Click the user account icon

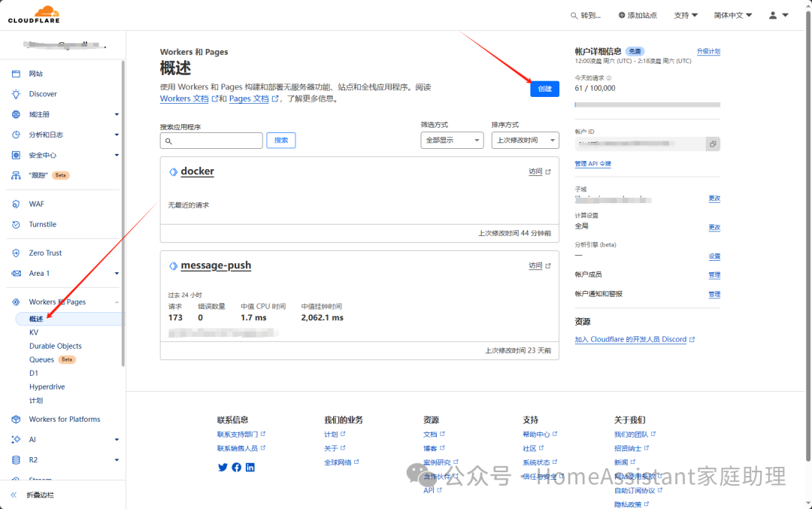[x=773, y=16]
